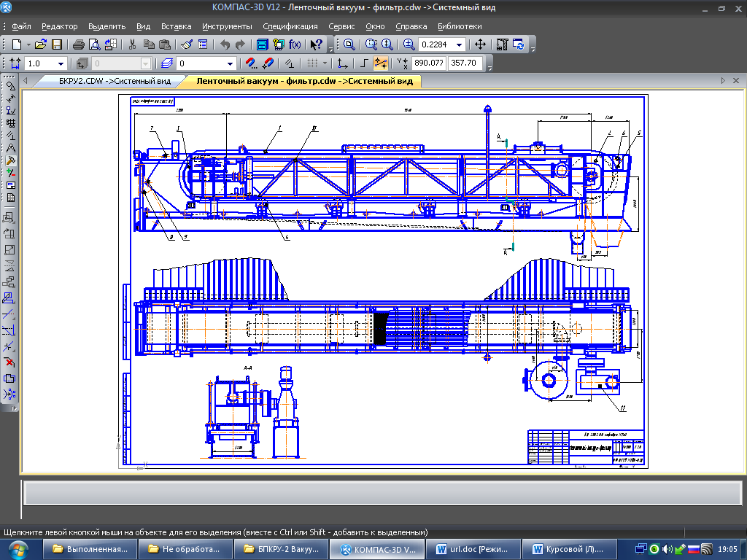Open the variables f(x) tool
Screen dimensions: 747x560
pyautogui.click(x=295, y=44)
